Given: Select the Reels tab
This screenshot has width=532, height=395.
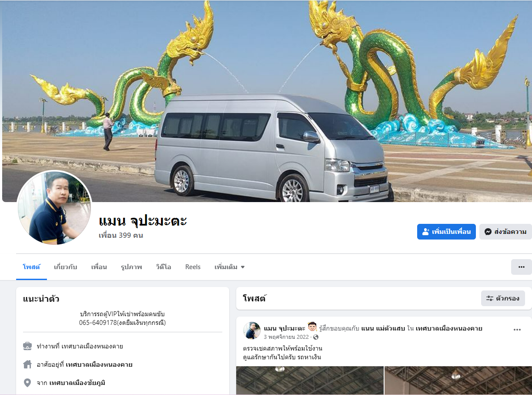Looking at the screenshot, I should point(193,267).
